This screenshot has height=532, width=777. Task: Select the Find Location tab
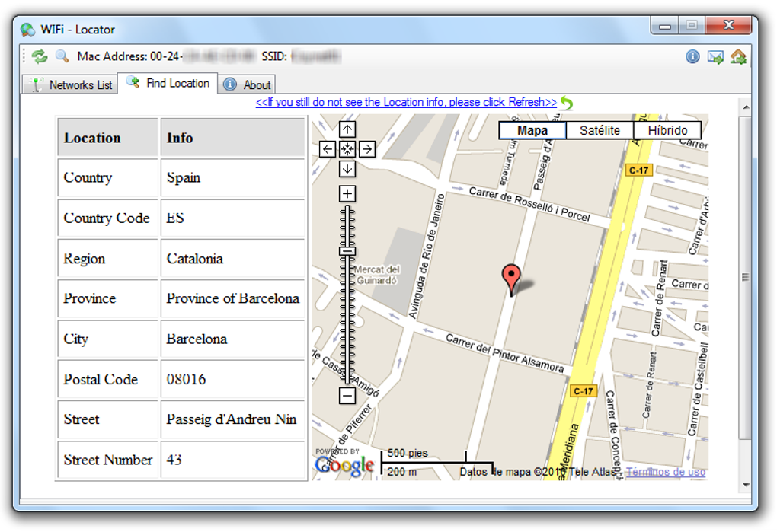168,83
